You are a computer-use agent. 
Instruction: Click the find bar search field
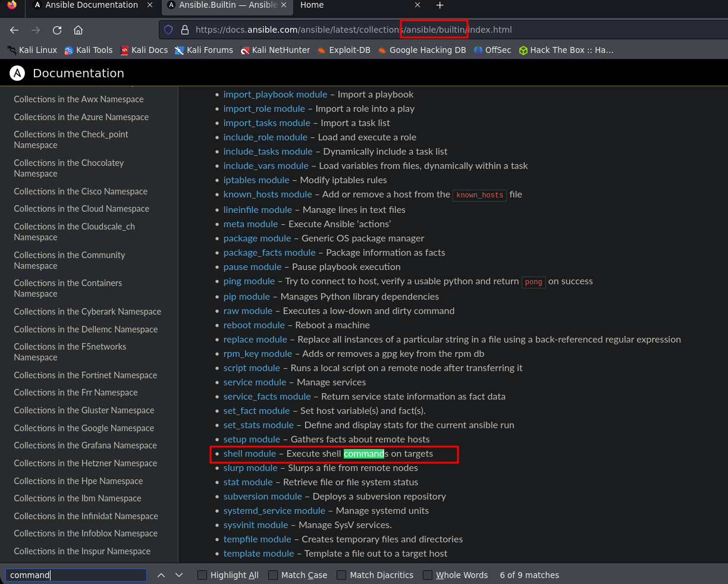coord(76,575)
